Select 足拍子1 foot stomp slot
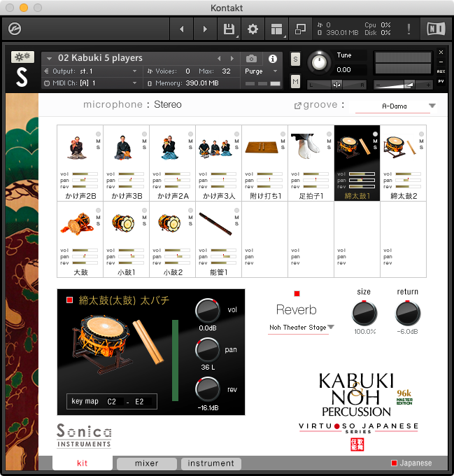The height and width of the screenshot is (476, 454). (x=311, y=163)
